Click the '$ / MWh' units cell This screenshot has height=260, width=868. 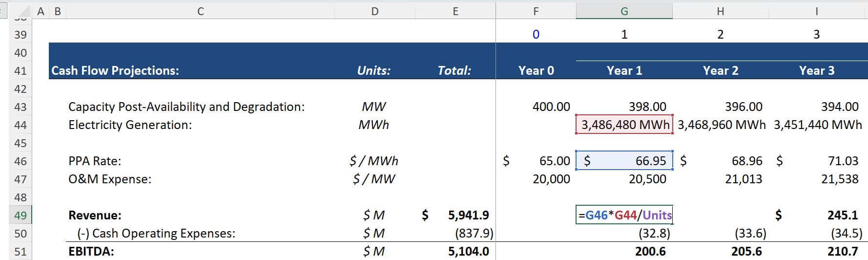(x=374, y=161)
